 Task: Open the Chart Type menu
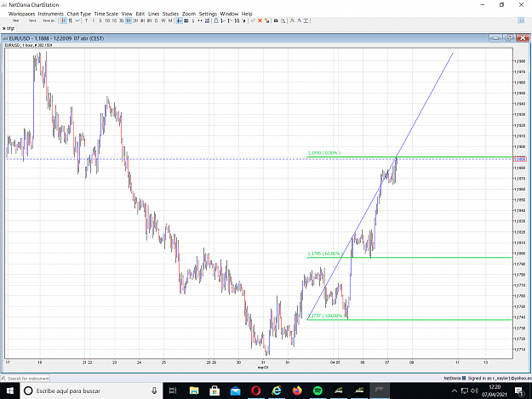click(79, 14)
